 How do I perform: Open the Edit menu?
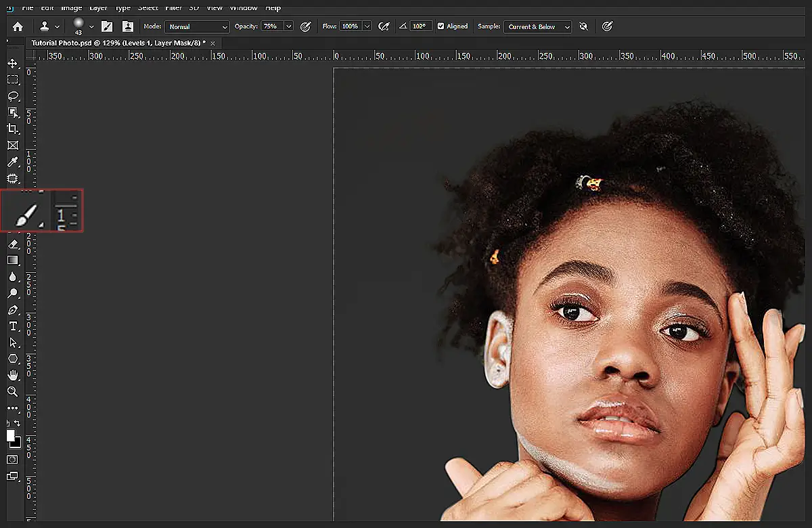(x=47, y=7)
